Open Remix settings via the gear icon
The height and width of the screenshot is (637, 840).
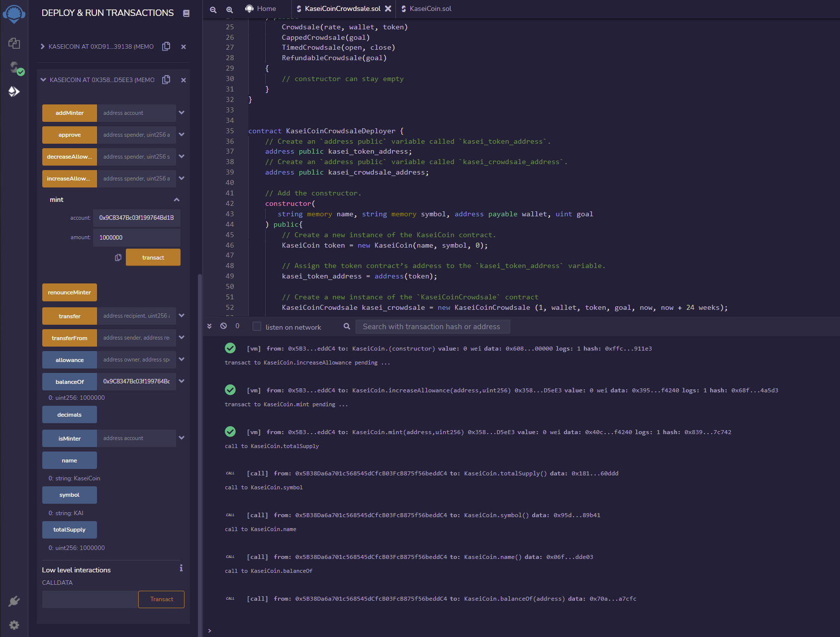click(x=14, y=625)
